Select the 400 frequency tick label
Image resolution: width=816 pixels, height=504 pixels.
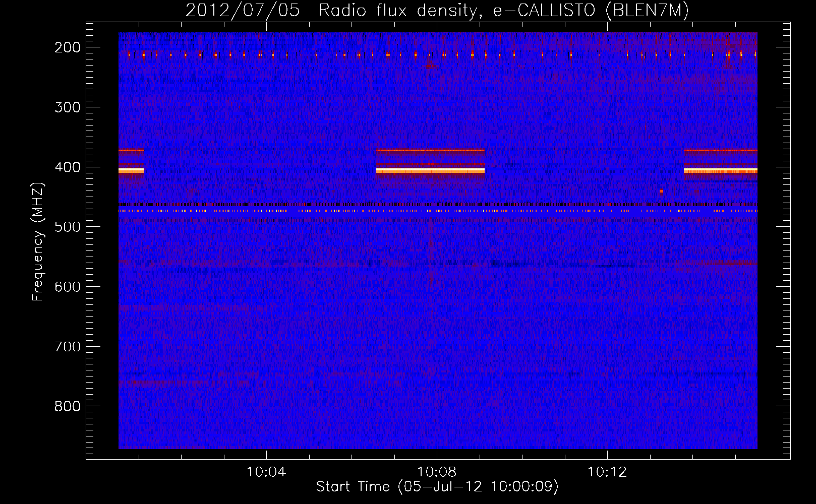point(68,167)
